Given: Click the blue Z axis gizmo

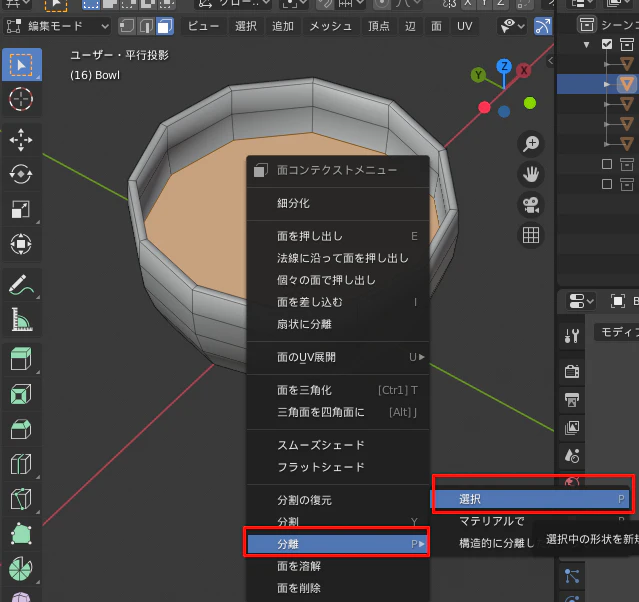Looking at the screenshot, I should tap(505, 66).
